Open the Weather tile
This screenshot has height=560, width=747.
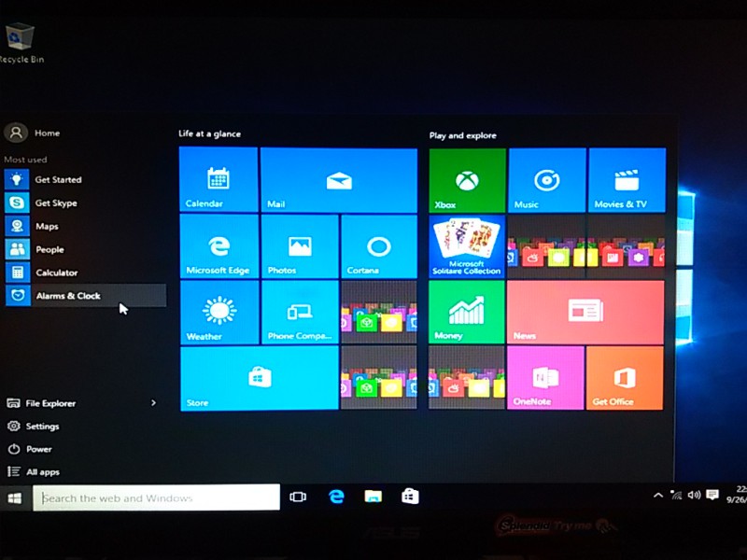tap(219, 312)
